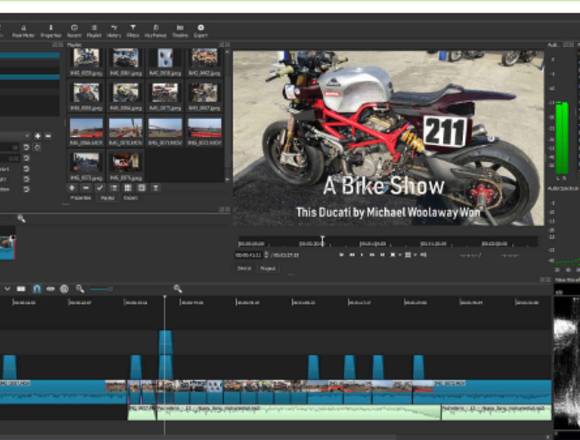Click playlist panel float button at header

tap(222, 44)
